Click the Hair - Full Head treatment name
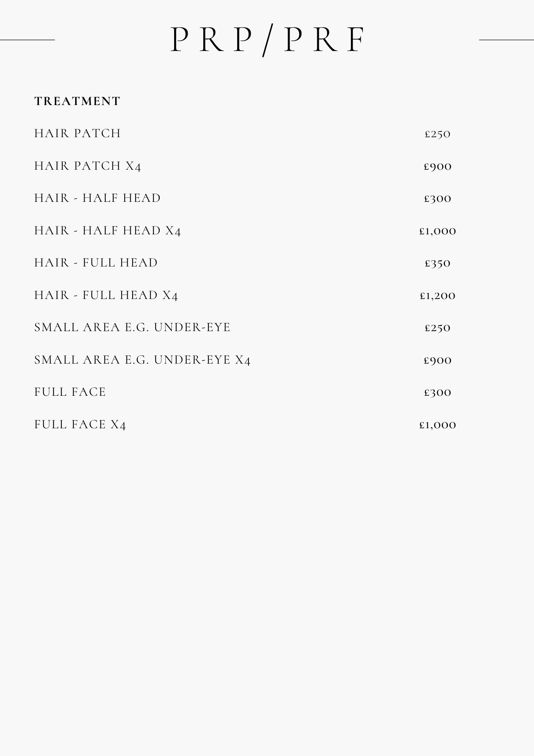Screen dimensions: 534x756 pyautogui.click(x=96, y=263)
